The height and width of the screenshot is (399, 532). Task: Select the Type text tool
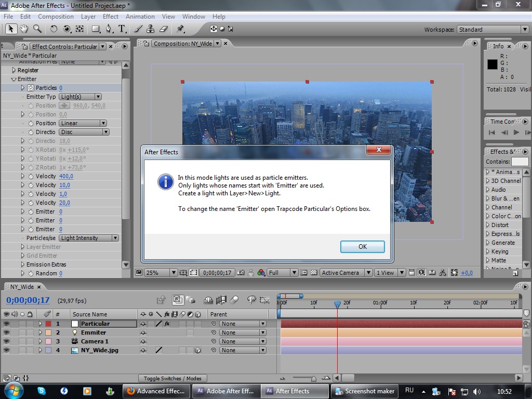click(x=122, y=29)
